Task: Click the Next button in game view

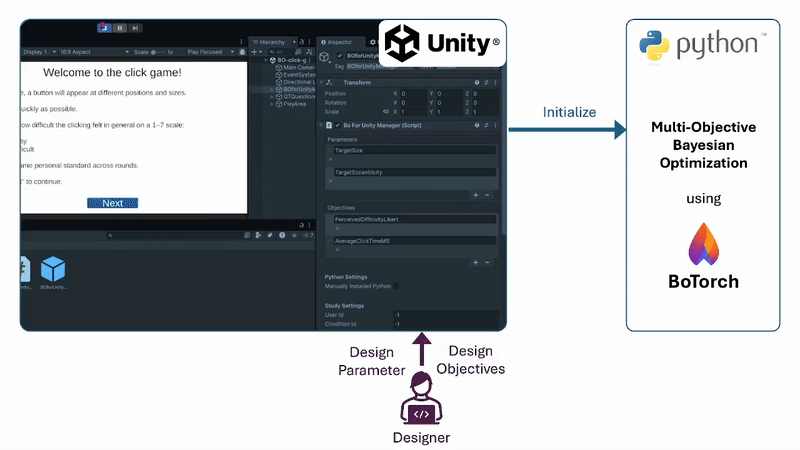Action: [112, 203]
